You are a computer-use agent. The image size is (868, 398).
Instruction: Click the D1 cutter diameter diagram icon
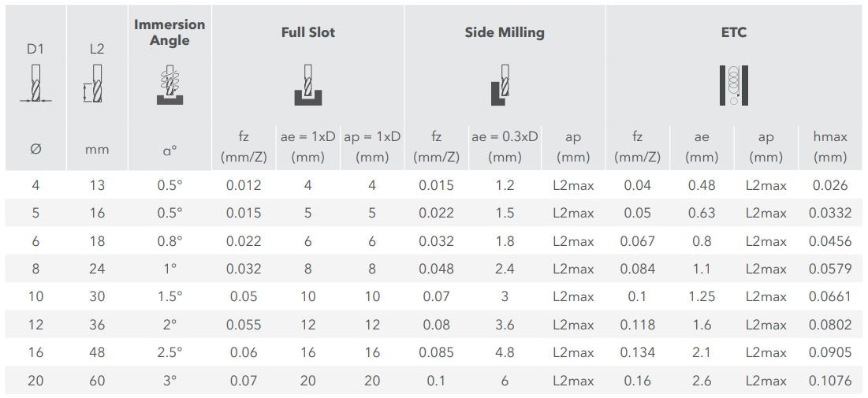pos(35,84)
